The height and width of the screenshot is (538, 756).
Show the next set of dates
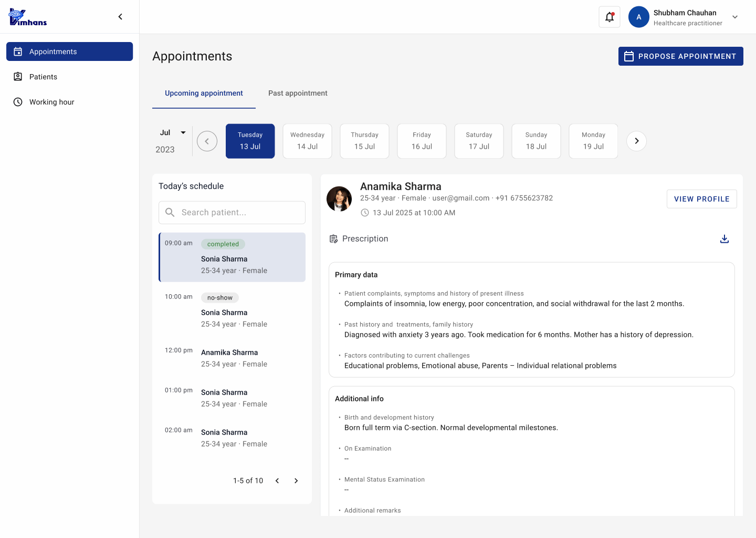point(636,141)
